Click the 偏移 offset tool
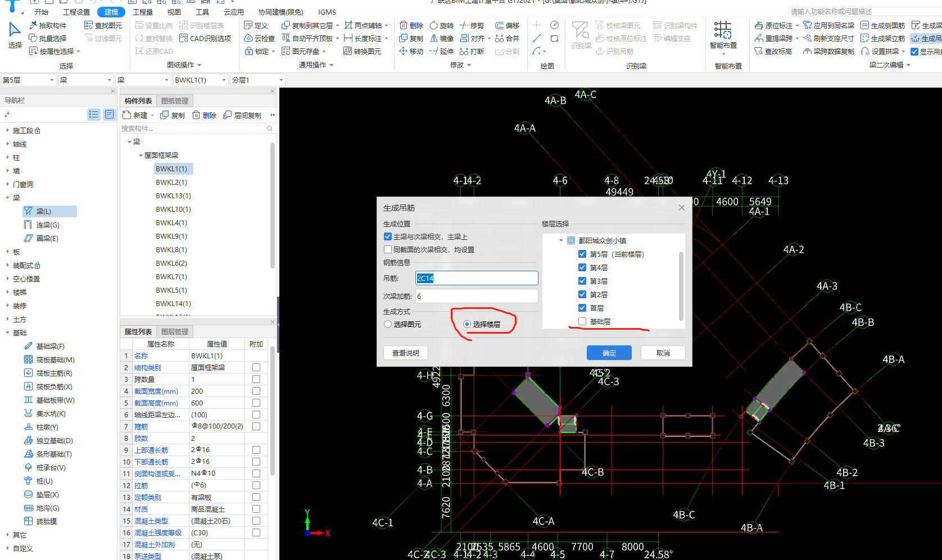Image resolution: width=942 pixels, height=560 pixels. 507,25
